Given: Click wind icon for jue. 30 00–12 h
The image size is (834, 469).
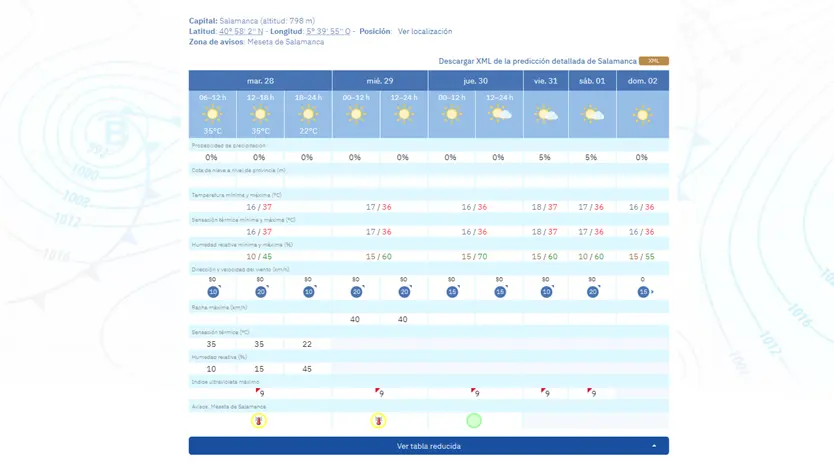Looking at the screenshot, I should tap(453, 291).
